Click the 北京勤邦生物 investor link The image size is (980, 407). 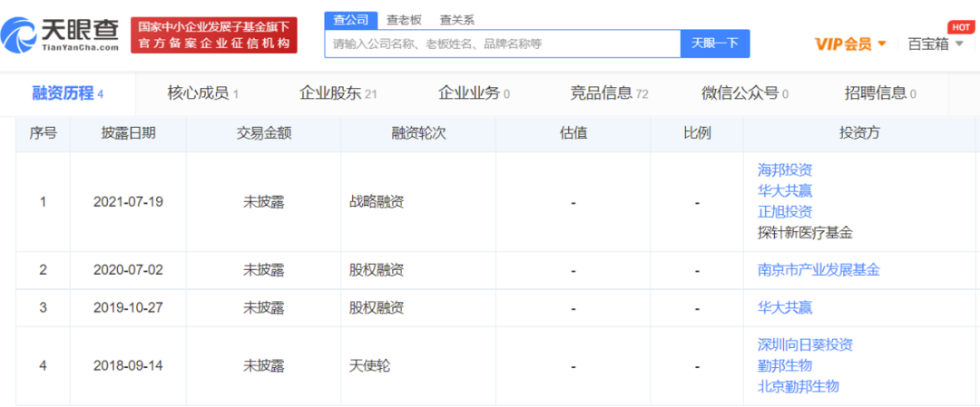coord(799,386)
